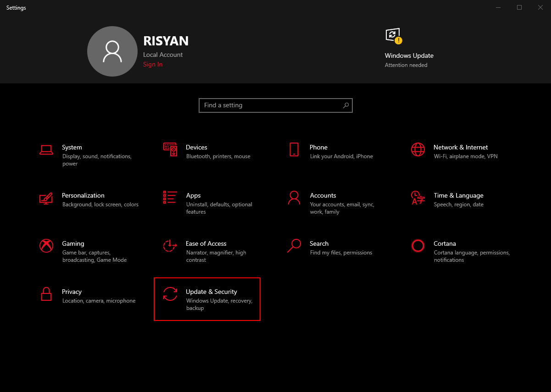The height and width of the screenshot is (392, 551).
Task: Open Gaming settings title
Action: coord(73,243)
